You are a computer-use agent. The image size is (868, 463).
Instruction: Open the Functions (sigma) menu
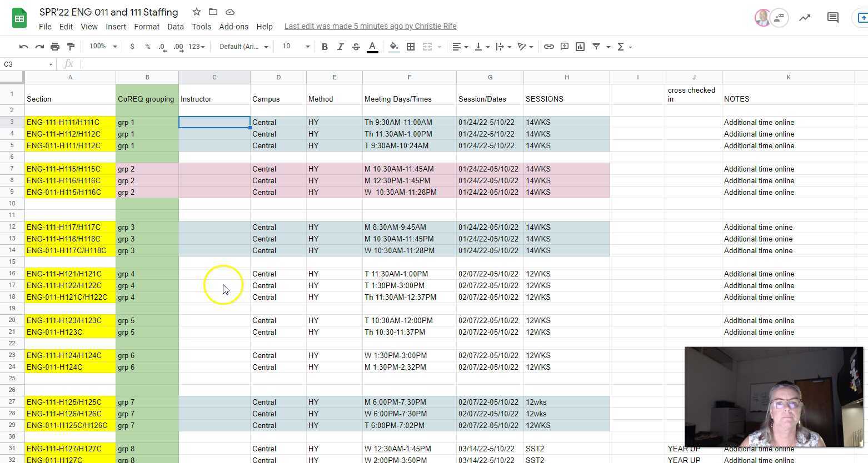tap(622, 46)
